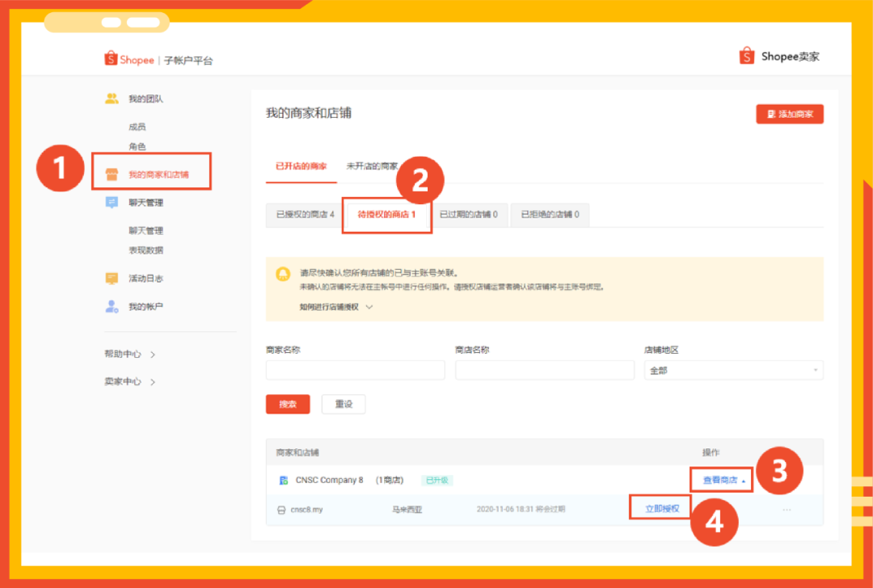Open the 店铺地区 region dropdown
873x588 pixels.
tap(732, 370)
